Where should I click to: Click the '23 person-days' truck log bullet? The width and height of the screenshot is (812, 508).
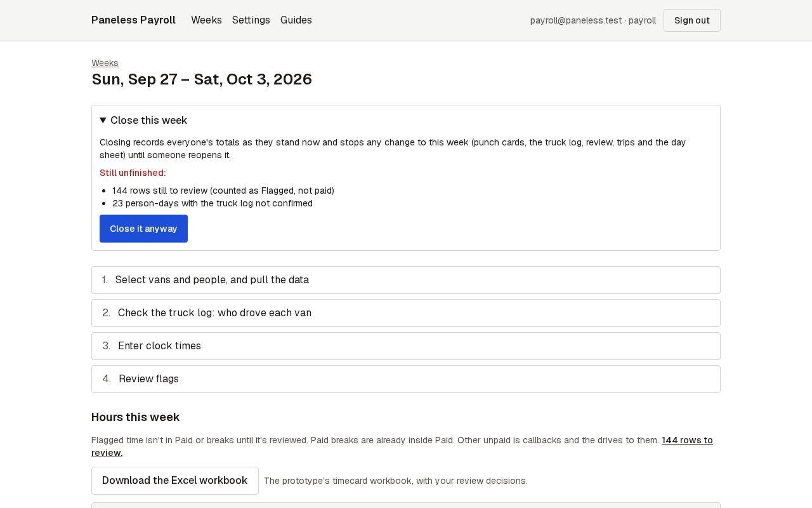tap(213, 203)
